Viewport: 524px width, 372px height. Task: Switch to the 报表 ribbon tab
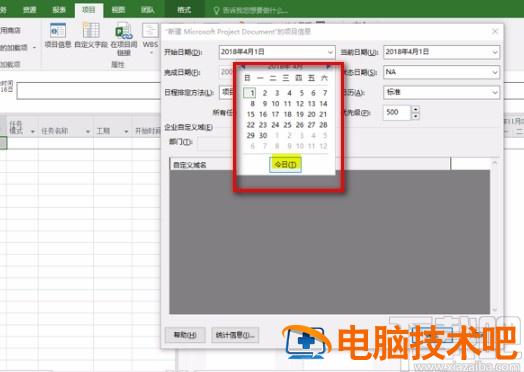59,10
